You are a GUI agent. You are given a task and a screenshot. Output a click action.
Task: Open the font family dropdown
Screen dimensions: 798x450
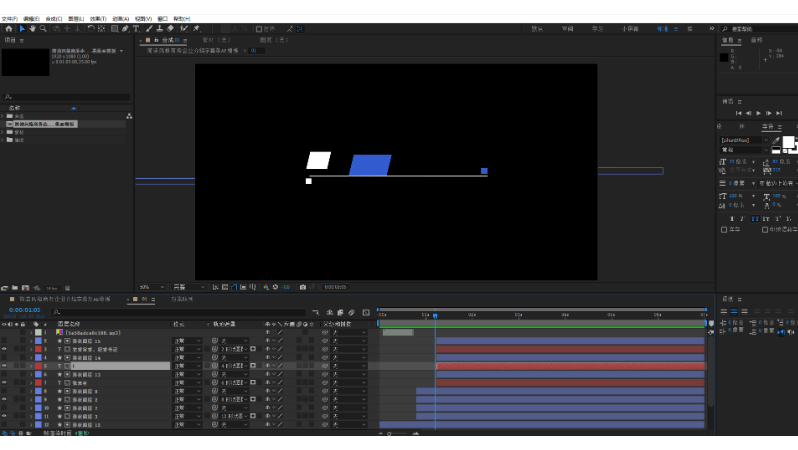[x=743, y=141]
